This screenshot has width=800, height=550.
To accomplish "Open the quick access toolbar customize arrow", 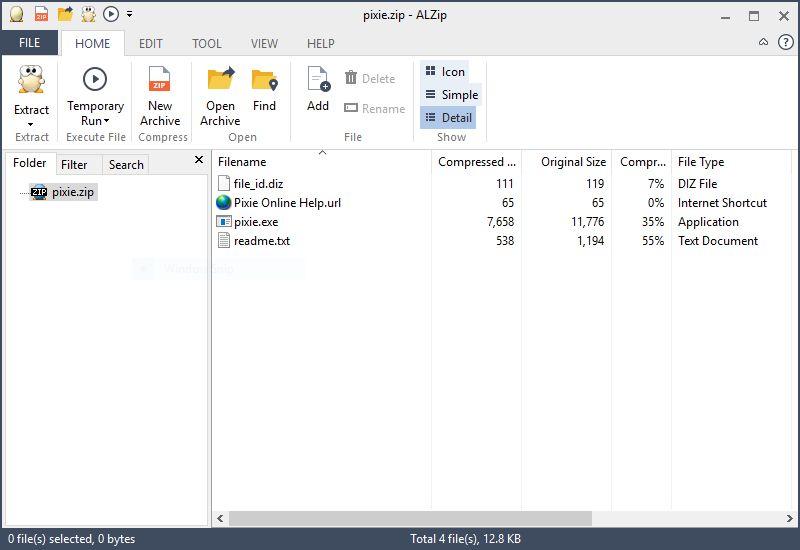I will 130,14.
